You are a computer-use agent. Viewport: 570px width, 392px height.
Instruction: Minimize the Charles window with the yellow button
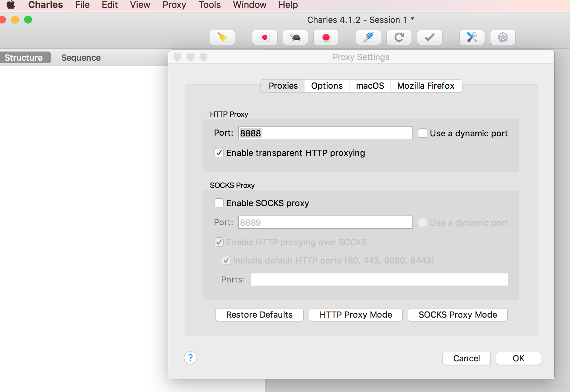tap(15, 20)
